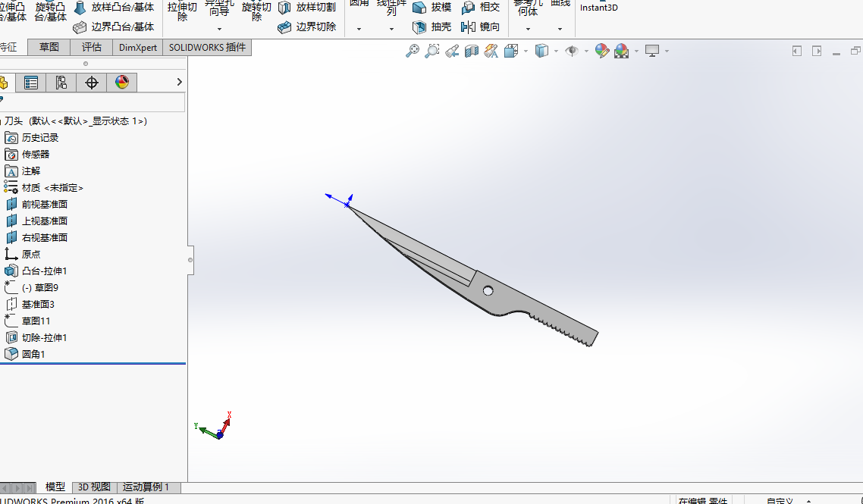Open Linear Pattern dropdown arrow
863x504 pixels.
coord(391,29)
